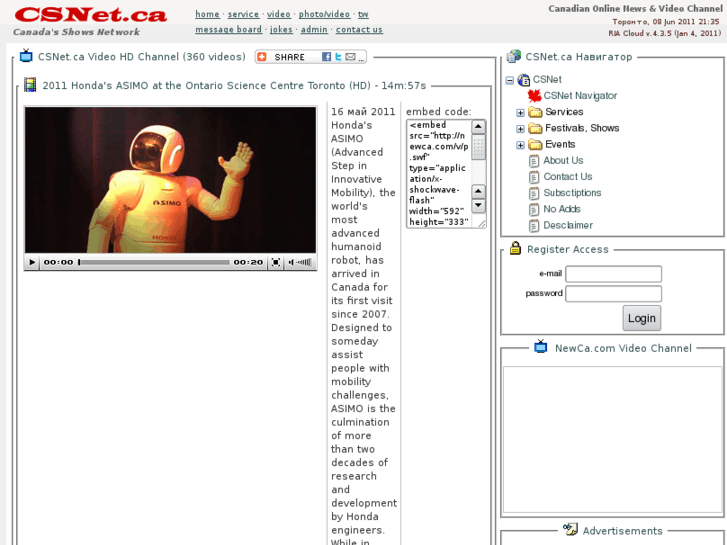
Task: Click the ASIMO video frame
Action: [170, 180]
